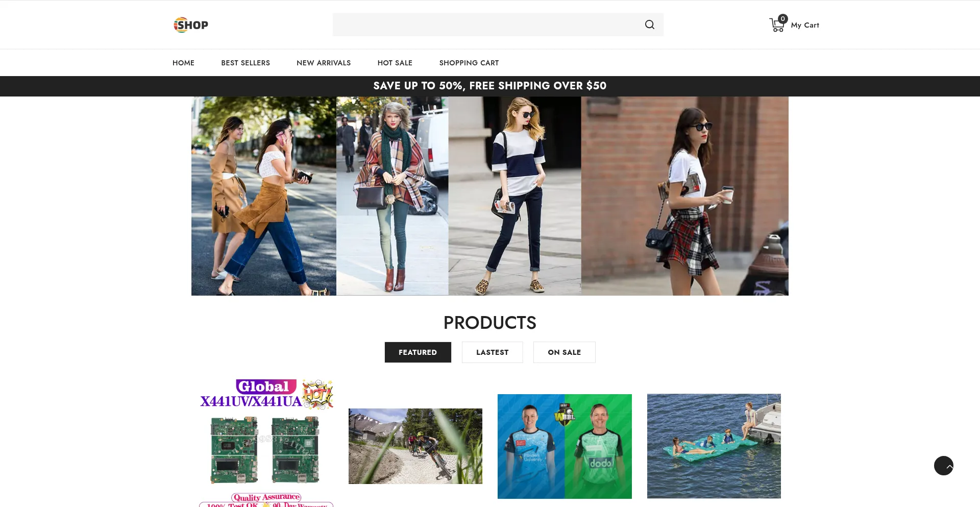The height and width of the screenshot is (507, 980).
Task: Switch to the Lastest products tab
Action: pos(492,352)
